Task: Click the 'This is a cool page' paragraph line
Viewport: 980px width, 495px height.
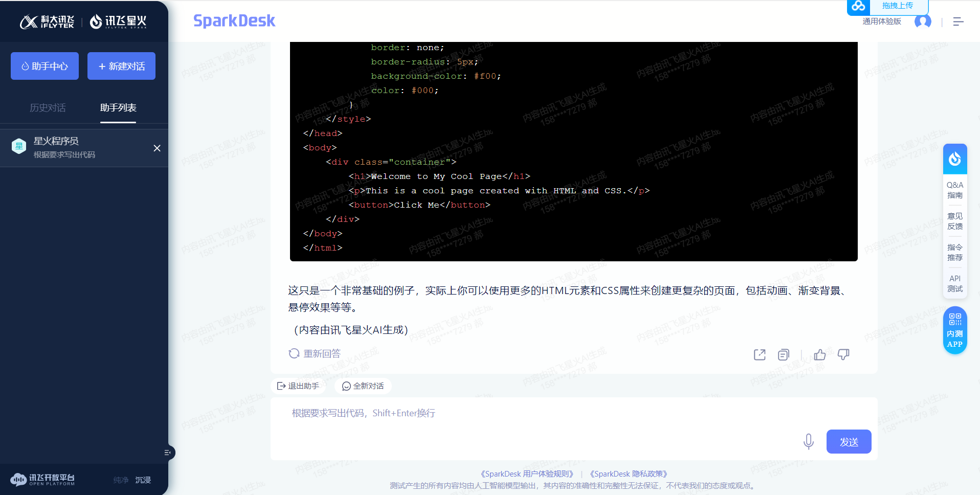Action: tap(499, 191)
